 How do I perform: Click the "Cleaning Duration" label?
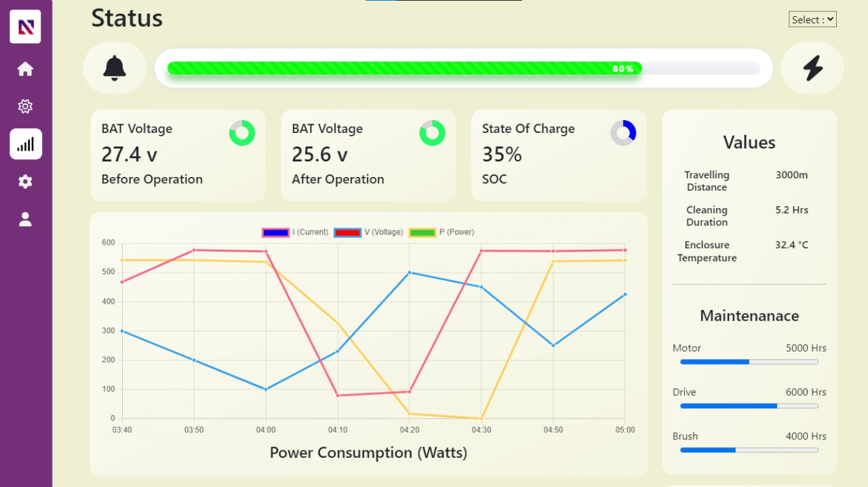[707, 216]
